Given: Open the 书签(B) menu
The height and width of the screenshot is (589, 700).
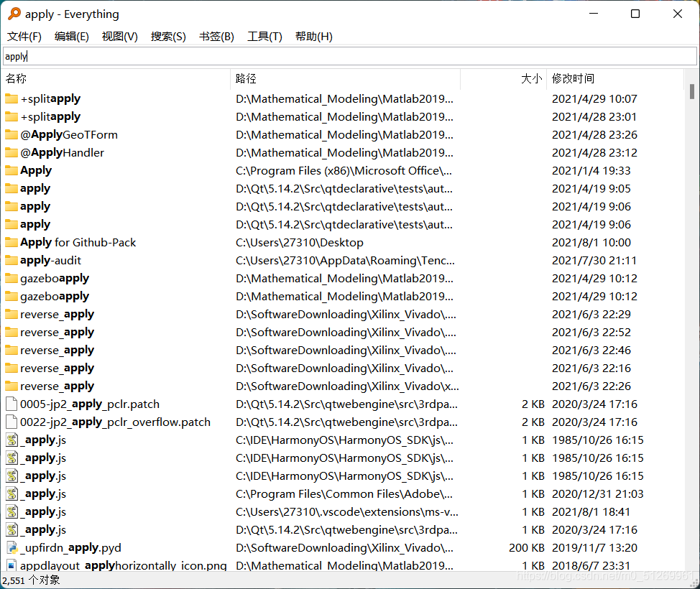Looking at the screenshot, I should coord(216,37).
